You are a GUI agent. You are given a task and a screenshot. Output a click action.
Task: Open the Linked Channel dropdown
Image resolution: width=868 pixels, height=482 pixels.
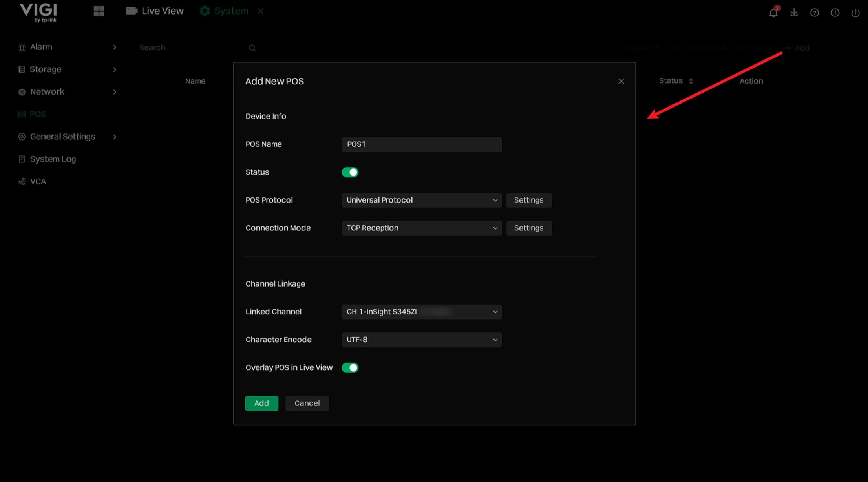[422, 312]
